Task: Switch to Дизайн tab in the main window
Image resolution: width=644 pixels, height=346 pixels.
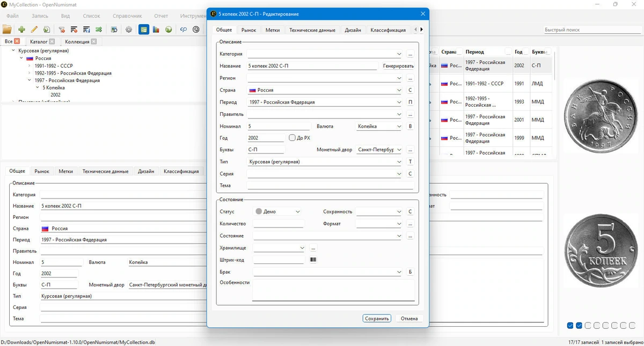Action: pyautogui.click(x=146, y=171)
